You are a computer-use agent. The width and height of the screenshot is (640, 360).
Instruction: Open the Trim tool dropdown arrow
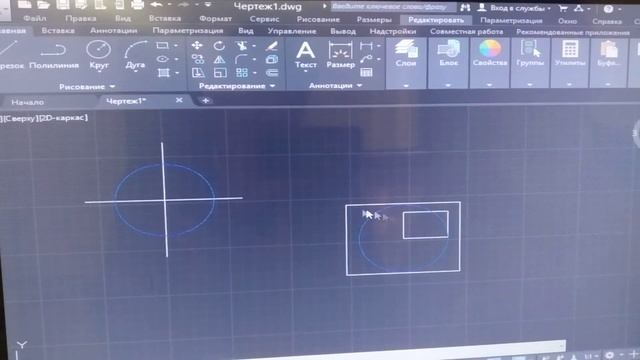pos(254,46)
